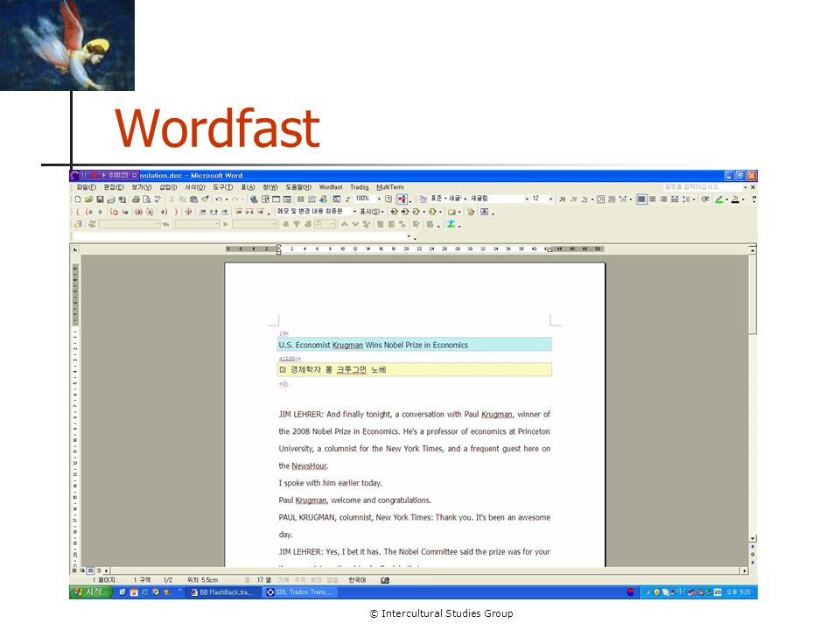The height and width of the screenshot is (630, 840).
Task: Toggle justified alignment
Action: pos(675,199)
